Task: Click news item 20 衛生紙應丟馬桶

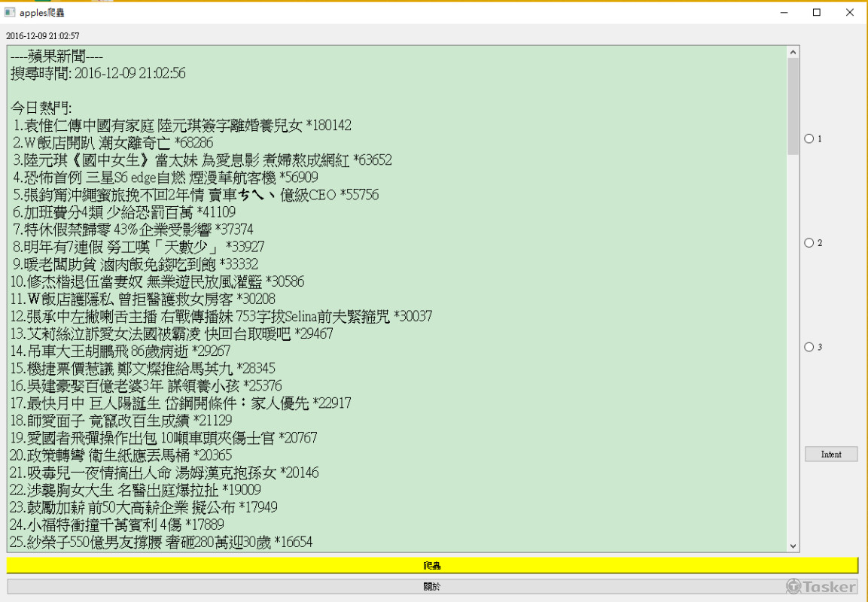Action: (120, 455)
